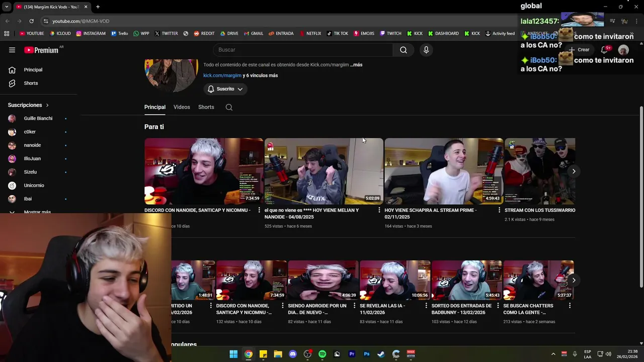Open the DRIVE bookmark
The width and height of the screenshot is (644, 362).
[x=229, y=34]
